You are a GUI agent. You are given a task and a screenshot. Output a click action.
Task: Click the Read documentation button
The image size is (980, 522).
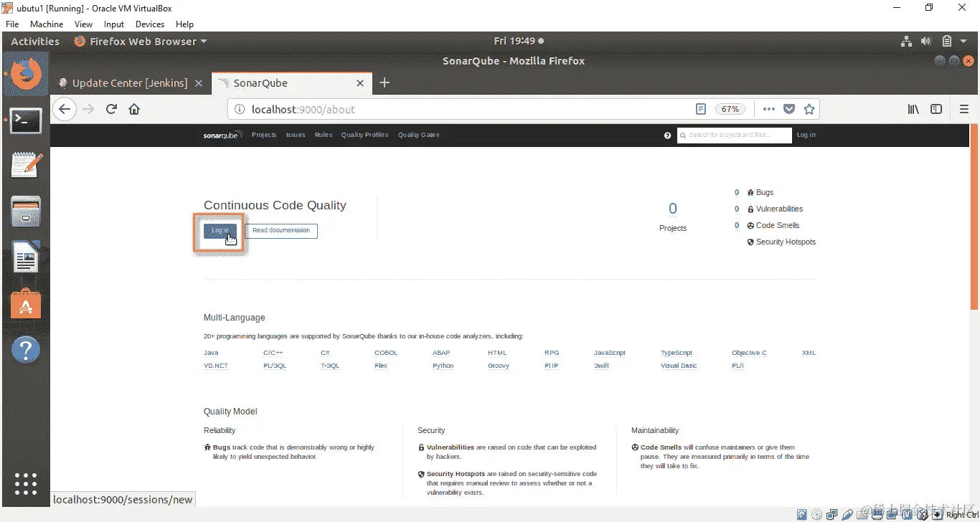[x=281, y=231]
